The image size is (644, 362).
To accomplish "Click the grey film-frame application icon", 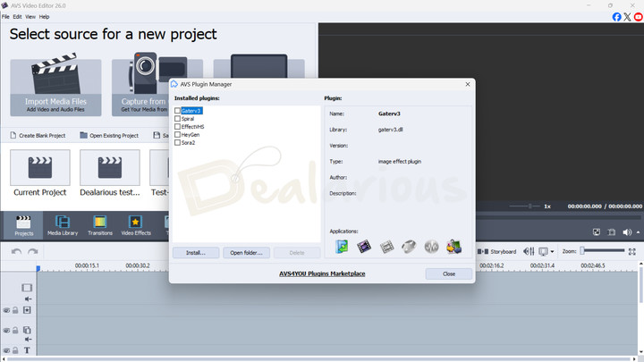I will point(386,247).
